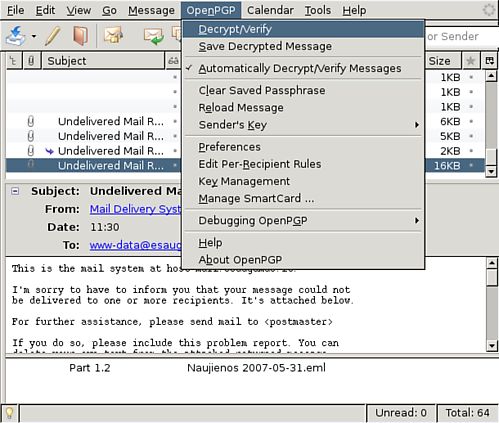Screen dimensions: 499x423
Task: Select About OpenPGP
Action: [x=303, y=260]
